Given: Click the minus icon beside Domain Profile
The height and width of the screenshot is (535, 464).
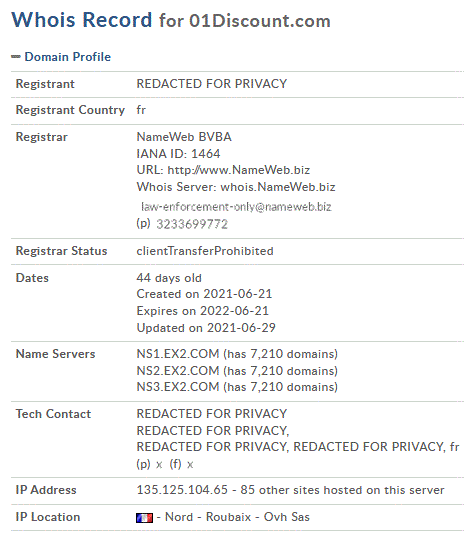Looking at the screenshot, I should 16,57.
